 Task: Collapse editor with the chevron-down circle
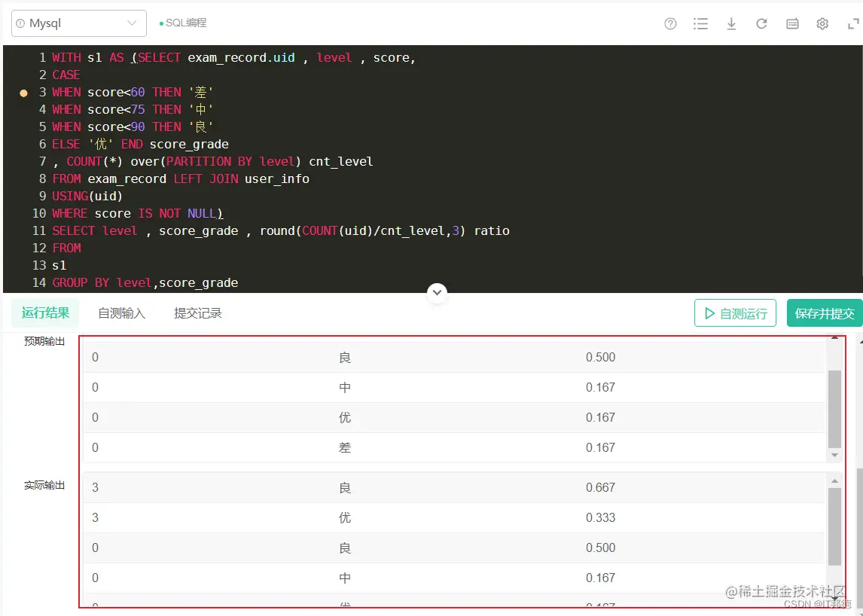pyautogui.click(x=437, y=292)
